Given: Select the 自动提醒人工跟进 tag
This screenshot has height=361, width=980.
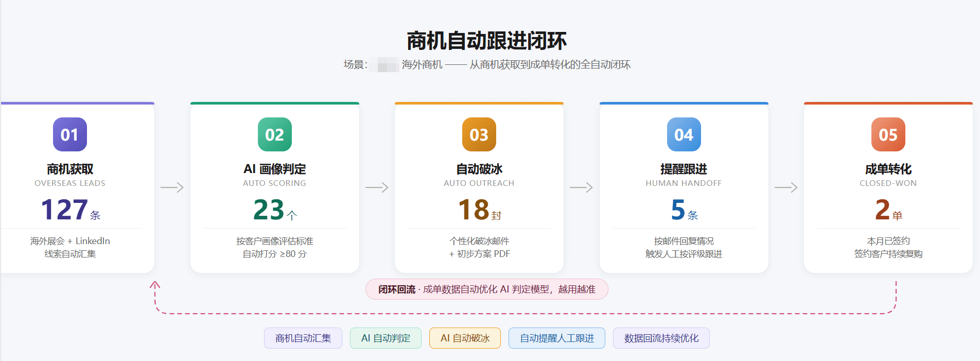Looking at the screenshot, I should pyautogui.click(x=557, y=338).
